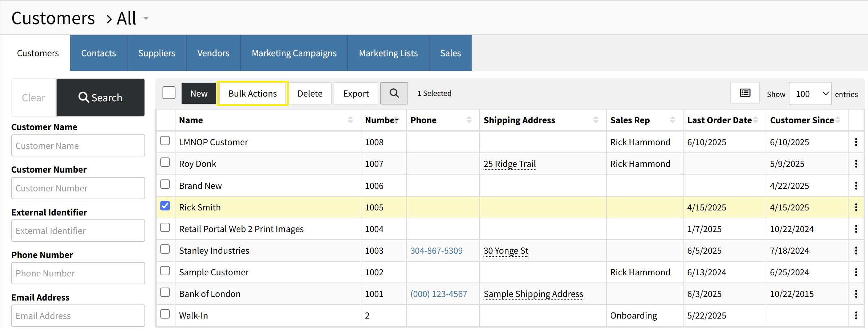
Task: Open the three-dot menu for Rick Smith
Action: tap(856, 207)
